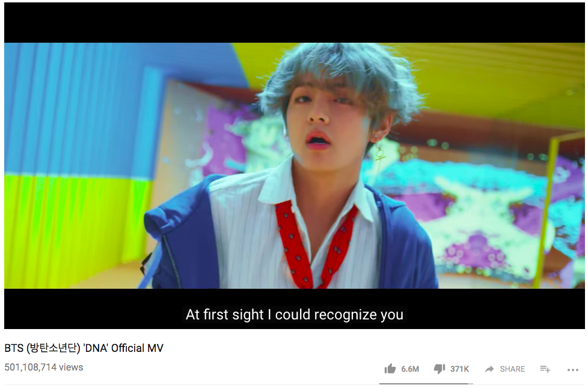Image resolution: width=588 pixels, height=388 pixels.
Task: Click the gray dislike portion of ratio bar
Action: coord(471,384)
